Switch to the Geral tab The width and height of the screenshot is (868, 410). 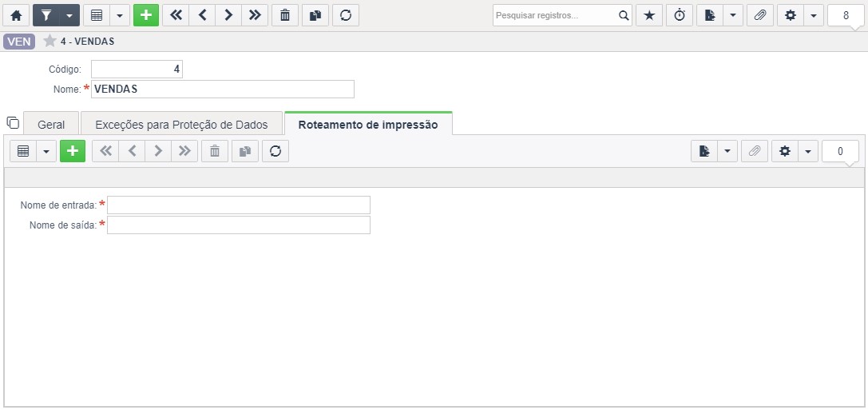51,125
